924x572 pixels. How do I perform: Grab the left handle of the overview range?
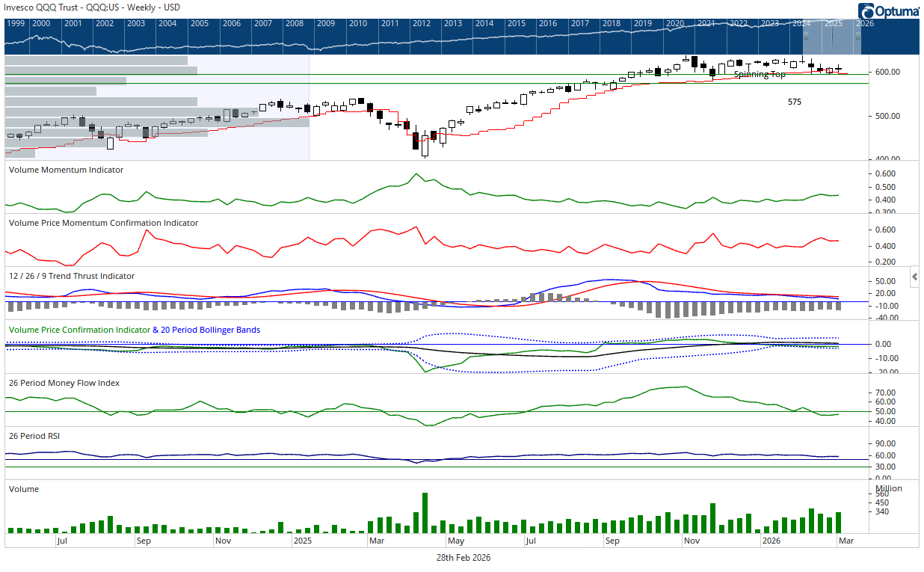pos(806,36)
